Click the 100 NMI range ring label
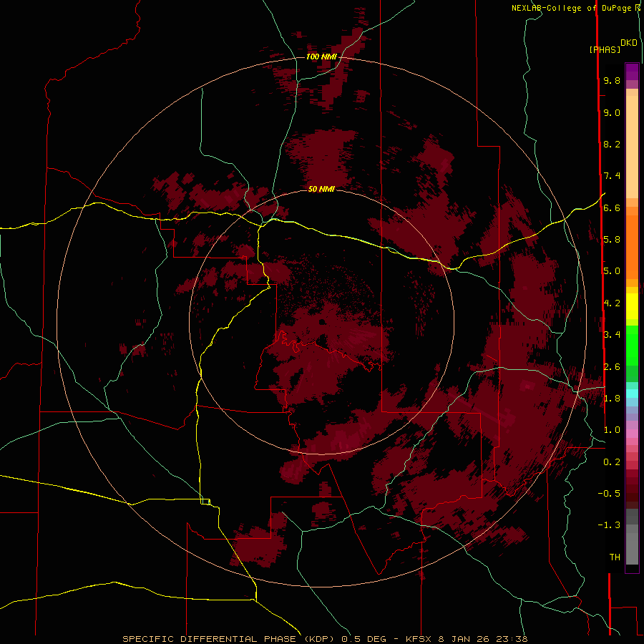Screen dimensions: 644x644 click(321, 57)
